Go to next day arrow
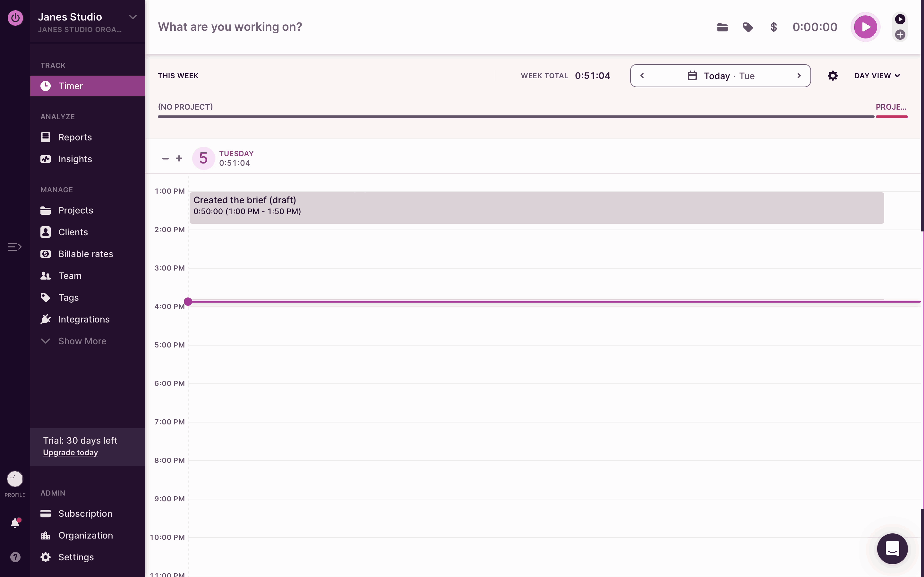Viewport: 924px width, 577px height. coord(799,76)
